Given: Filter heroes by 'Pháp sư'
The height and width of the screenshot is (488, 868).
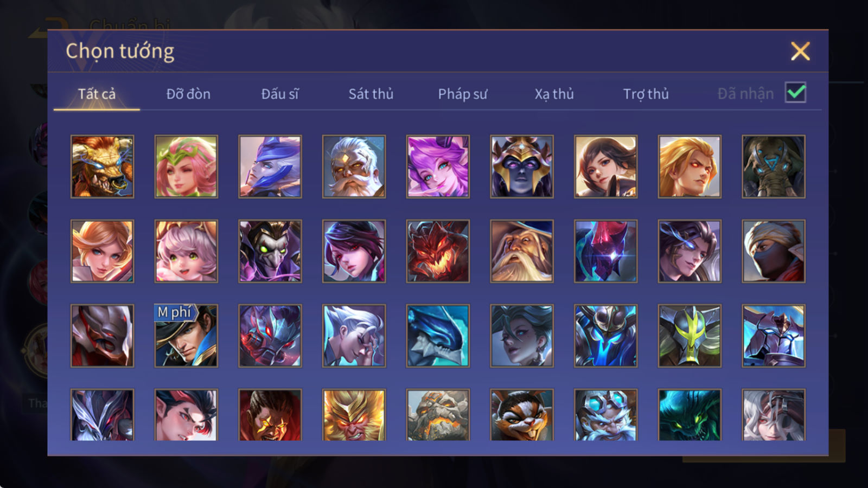Looking at the screenshot, I should [x=463, y=94].
